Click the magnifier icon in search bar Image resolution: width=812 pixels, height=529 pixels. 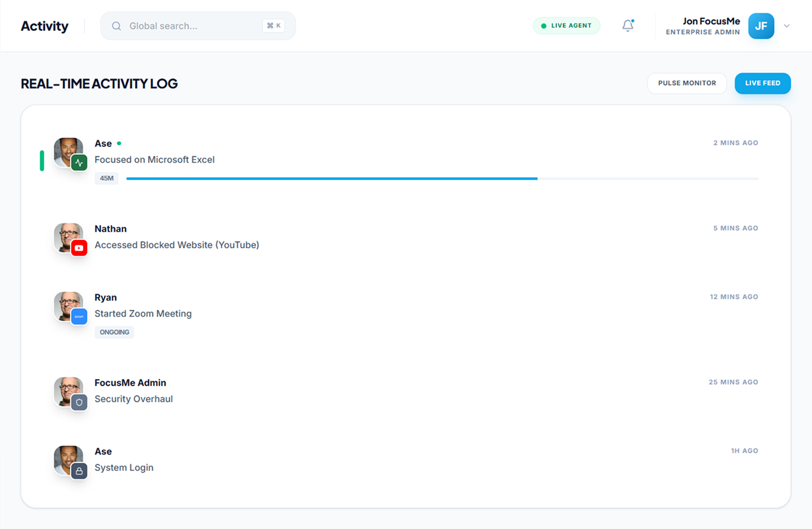117,26
